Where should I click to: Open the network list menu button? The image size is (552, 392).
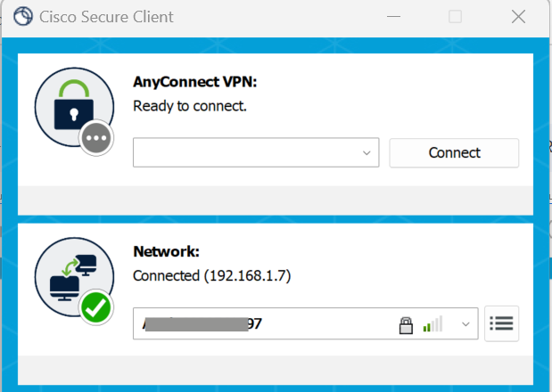click(502, 323)
